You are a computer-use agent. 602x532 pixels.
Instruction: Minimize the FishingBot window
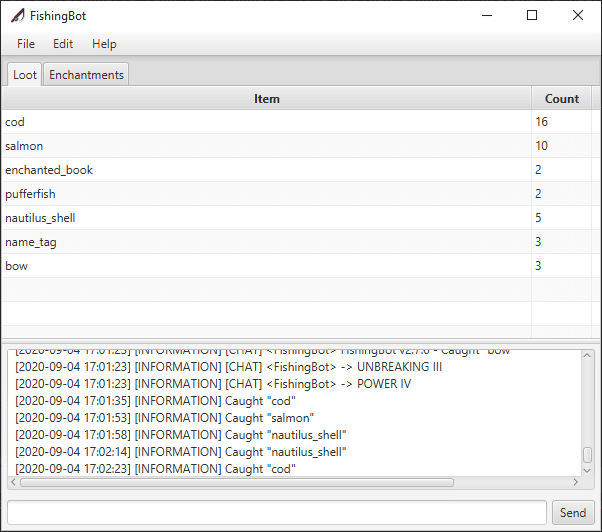tap(487, 15)
